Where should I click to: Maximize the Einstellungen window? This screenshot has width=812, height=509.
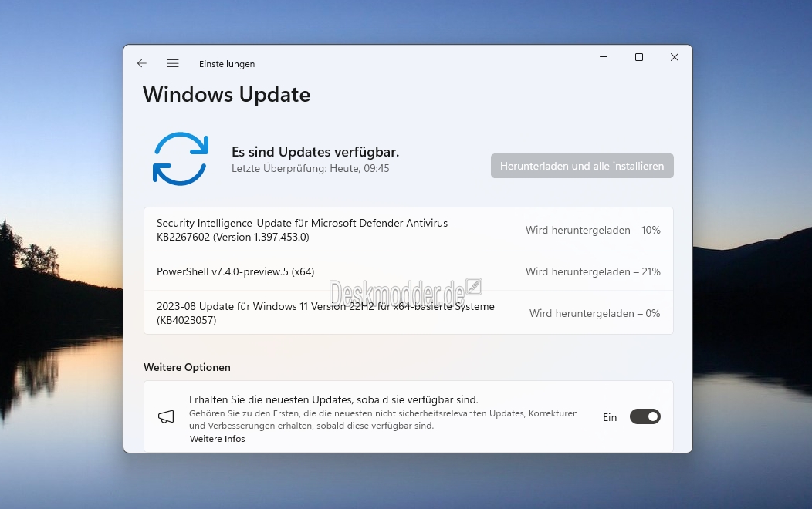(x=639, y=57)
